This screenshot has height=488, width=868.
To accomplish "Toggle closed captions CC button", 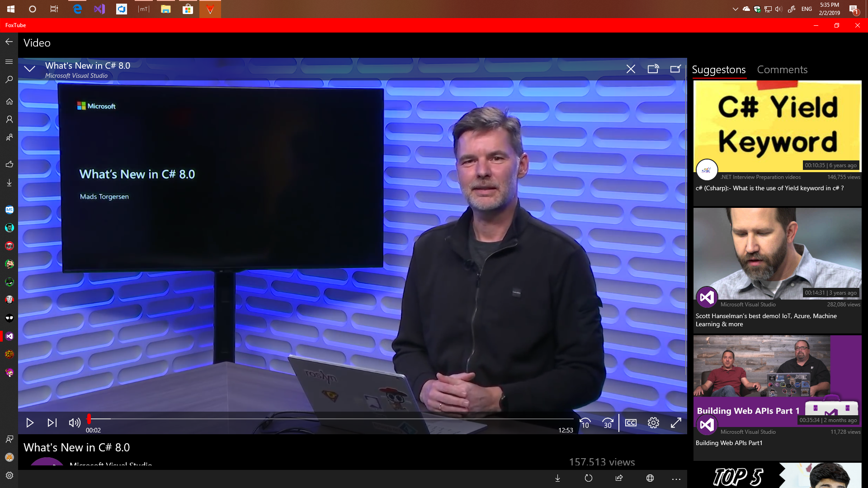I will pos(631,423).
